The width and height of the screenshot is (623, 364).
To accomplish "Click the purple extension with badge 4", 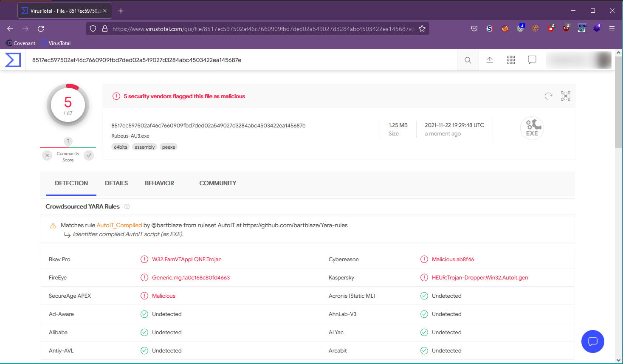I will [597, 28].
